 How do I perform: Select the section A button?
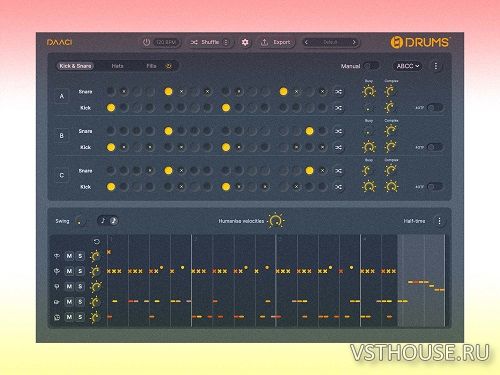tap(62, 96)
